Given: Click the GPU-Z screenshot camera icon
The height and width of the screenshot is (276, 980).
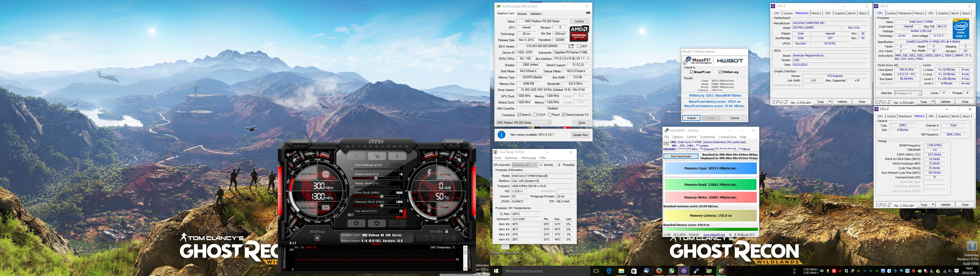Looking at the screenshot, I should pyautogui.click(x=588, y=13).
